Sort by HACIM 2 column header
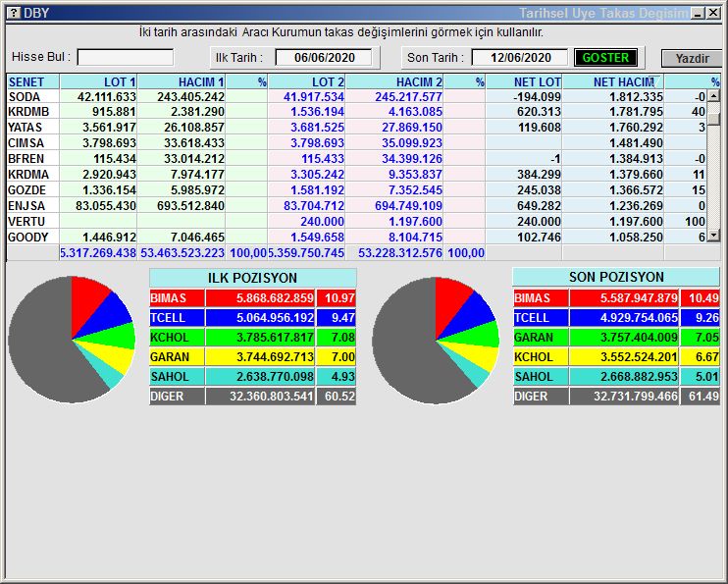 [394, 81]
